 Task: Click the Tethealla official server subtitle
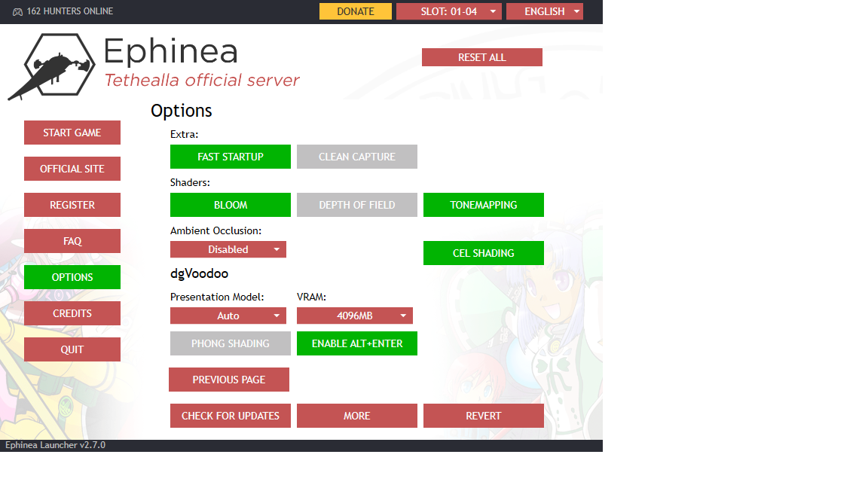pos(202,81)
